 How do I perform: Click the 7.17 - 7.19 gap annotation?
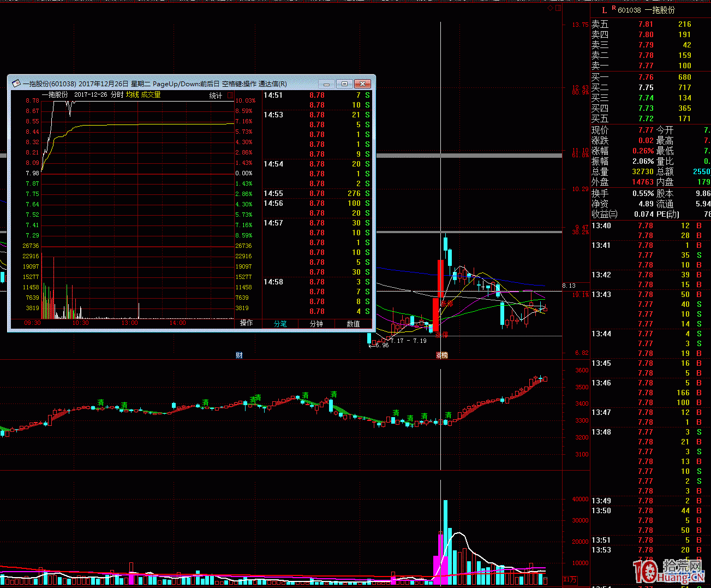coord(409,341)
